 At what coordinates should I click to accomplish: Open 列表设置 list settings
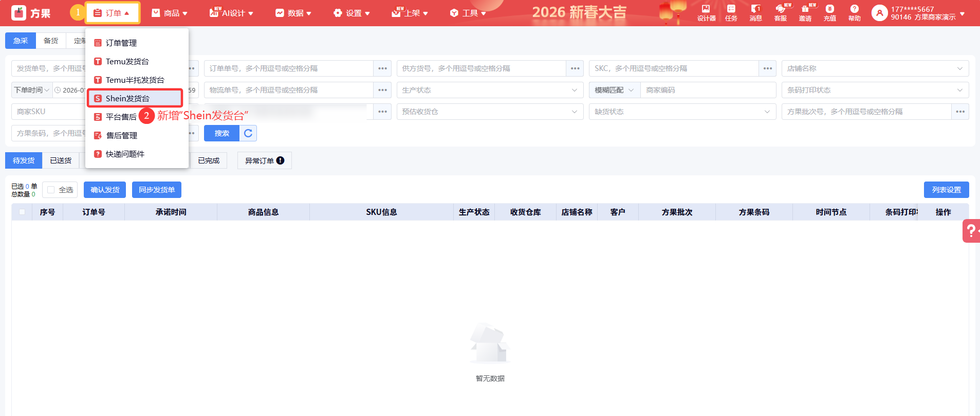point(947,190)
